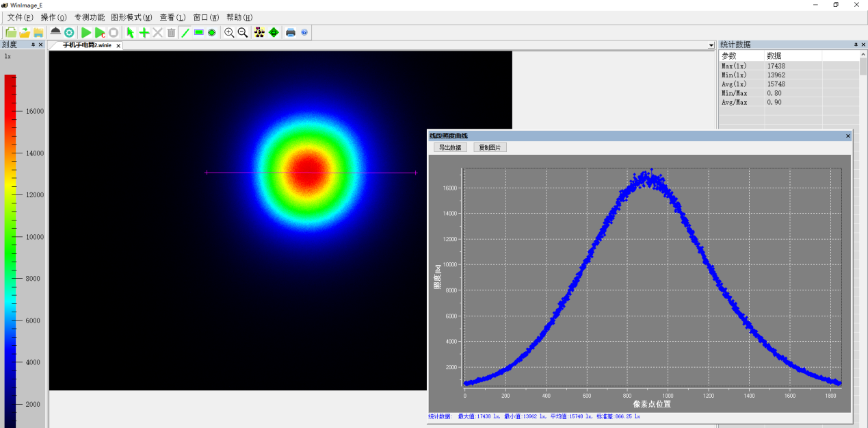This screenshot has width=868, height=428.
Task: Toggle the pin on 刻度 panel
Action: point(33,45)
